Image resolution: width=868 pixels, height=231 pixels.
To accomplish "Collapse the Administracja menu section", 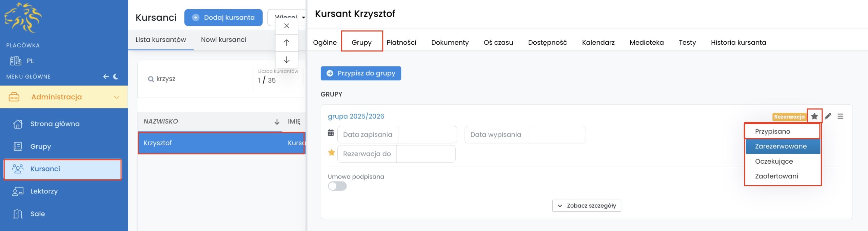I will [x=117, y=97].
